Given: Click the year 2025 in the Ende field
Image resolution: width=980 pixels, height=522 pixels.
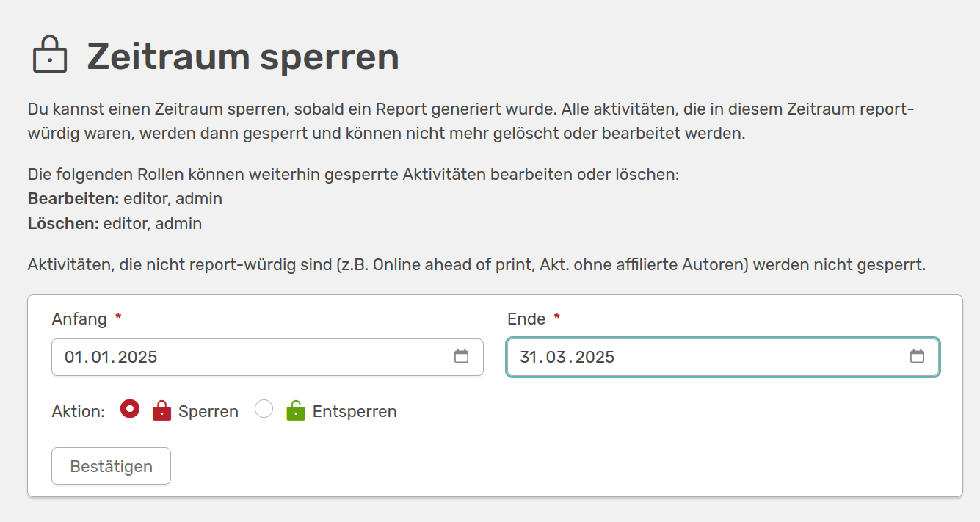Looking at the screenshot, I should pyautogui.click(x=594, y=358).
